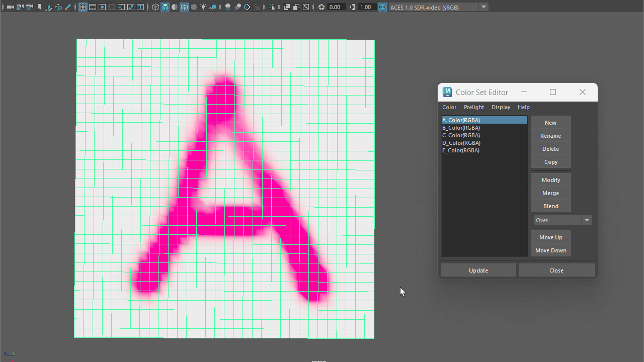Expand the Over blend mode dropdown
644x362 pixels.
coord(587,220)
